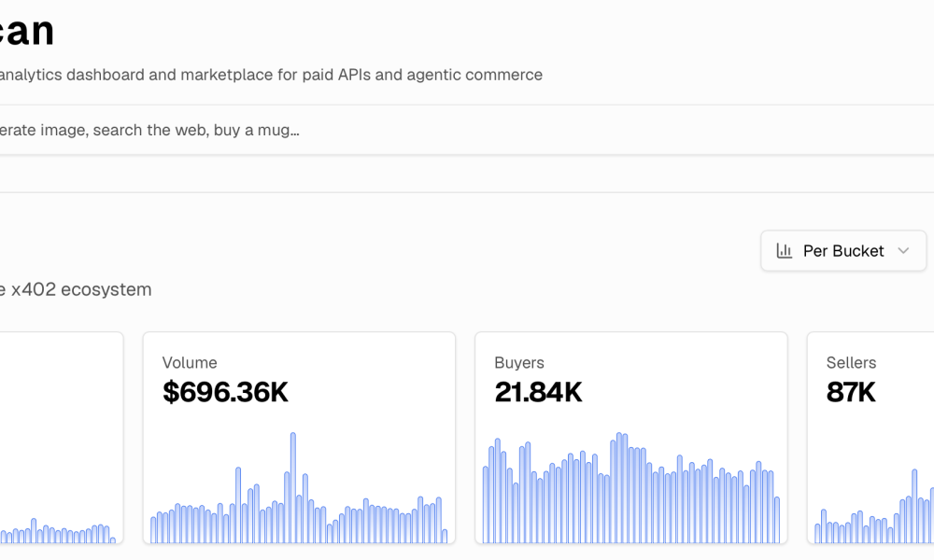The image size is (934, 560).
Task: Open the Volume stats card
Action: [x=299, y=438]
